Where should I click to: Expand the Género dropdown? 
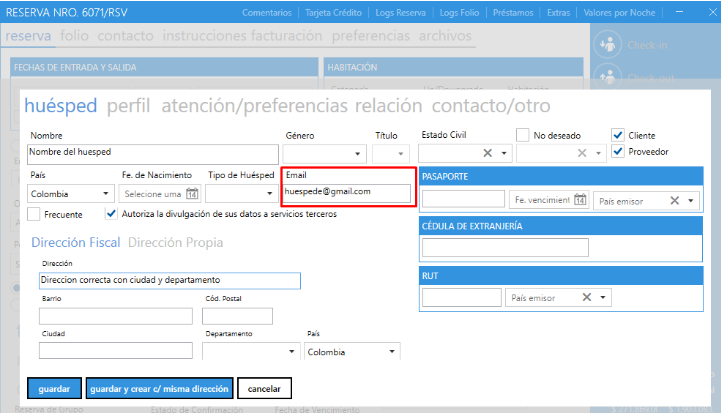(x=357, y=153)
